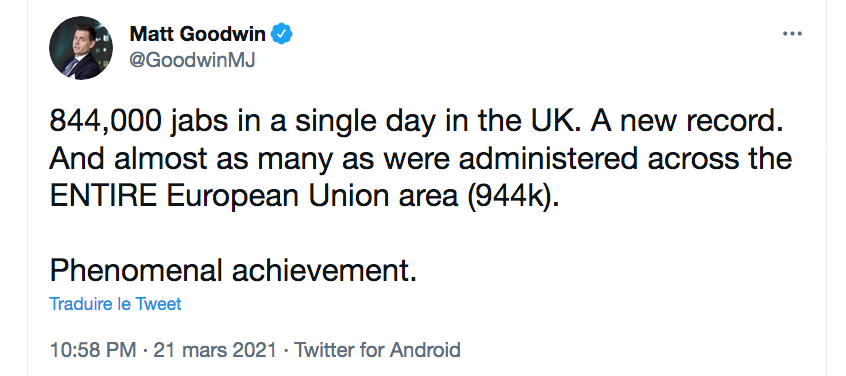Click the blue verified badge

[x=282, y=34]
